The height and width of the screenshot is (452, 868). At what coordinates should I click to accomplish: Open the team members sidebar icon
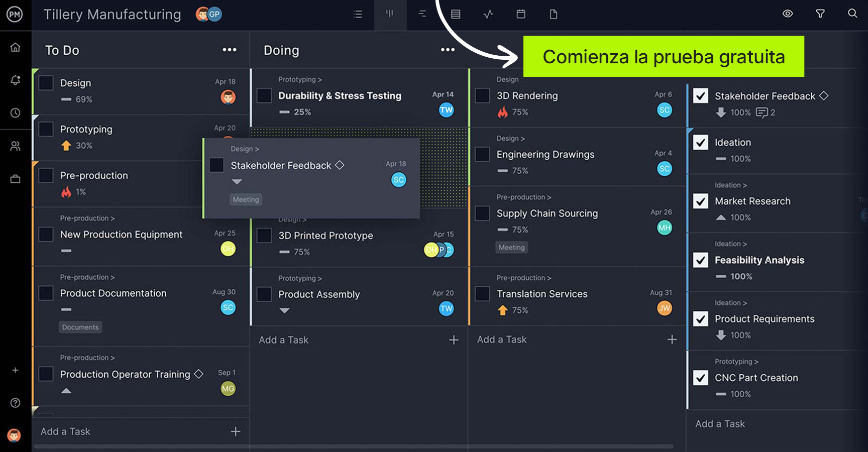click(16, 146)
